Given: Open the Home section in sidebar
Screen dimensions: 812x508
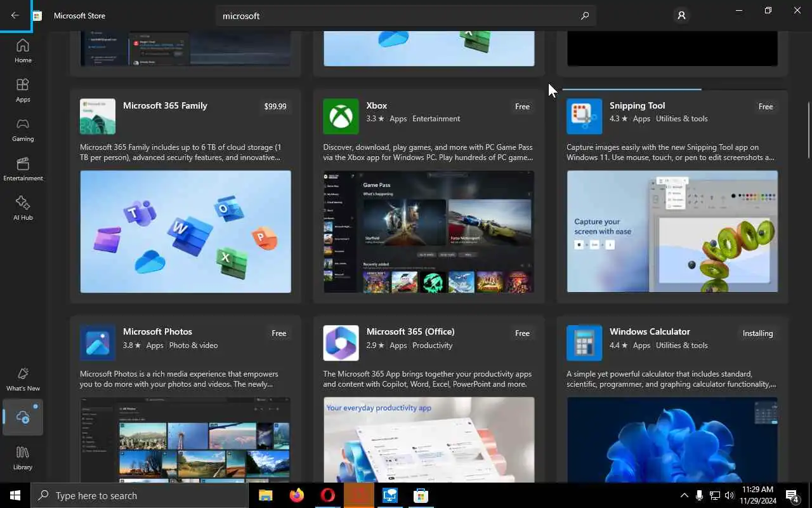Looking at the screenshot, I should click(23, 51).
